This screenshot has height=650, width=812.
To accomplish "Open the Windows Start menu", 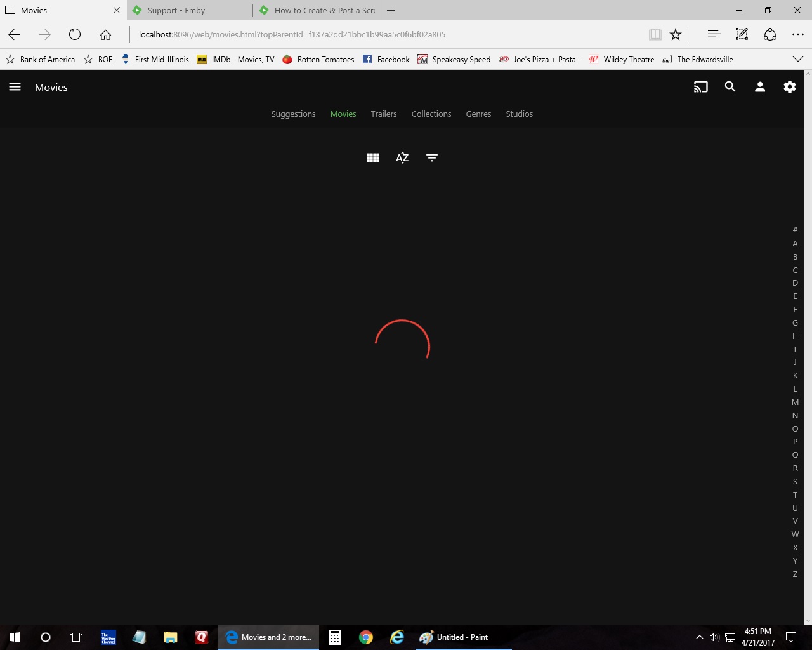I will [15, 637].
